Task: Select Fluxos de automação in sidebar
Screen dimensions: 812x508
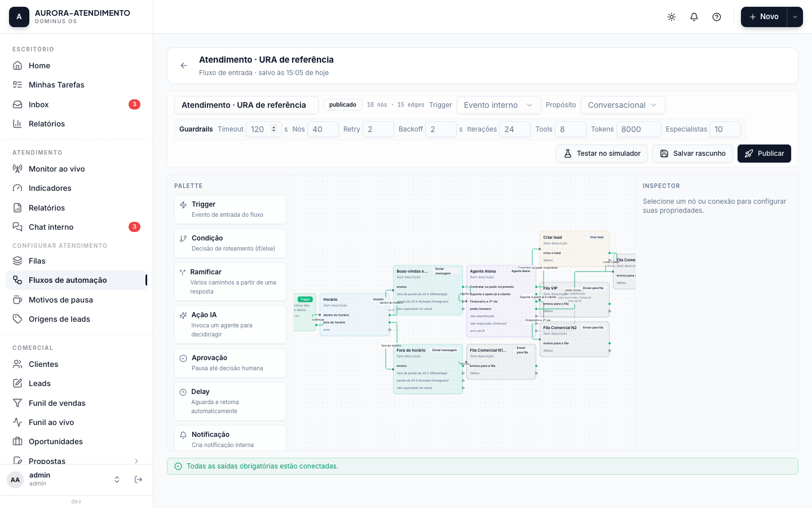Action: 77,280
